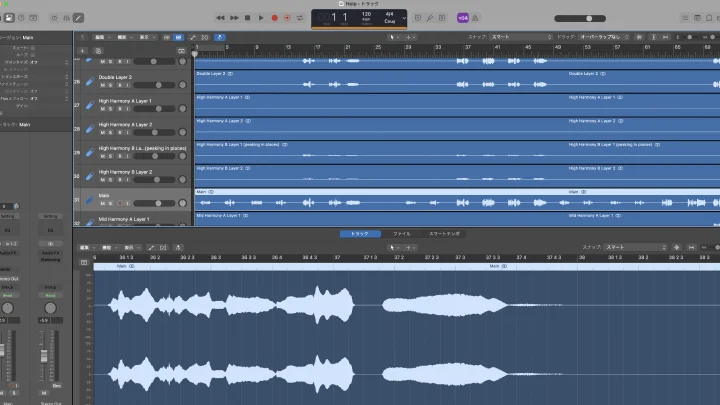Screen dimensions: 720x405
Task: Open the audio editor 機能 (Functions) menu
Action: pos(109,248)
